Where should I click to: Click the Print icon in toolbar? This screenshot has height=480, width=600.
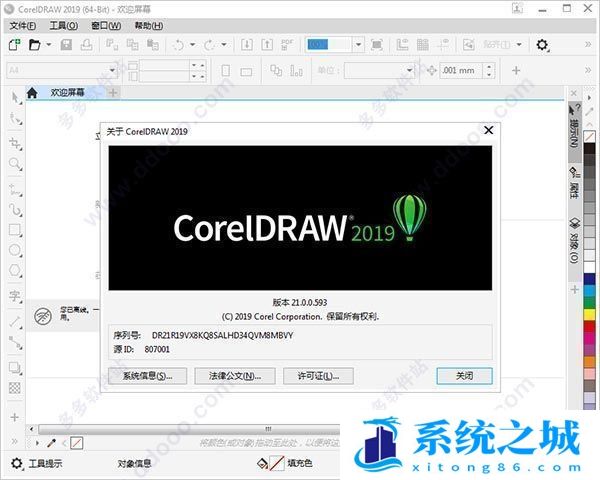tap(86, 45)
